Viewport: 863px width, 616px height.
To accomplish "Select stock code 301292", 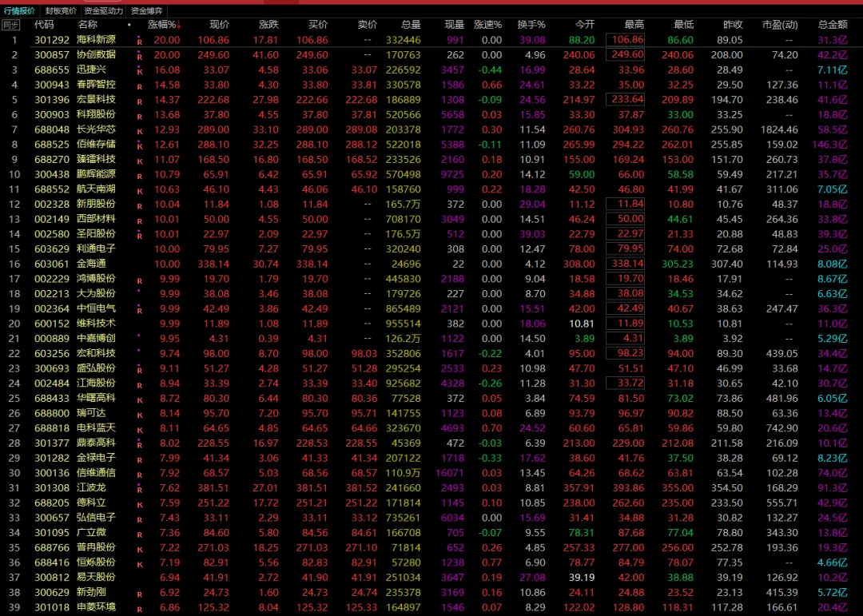I will click(52, 40).
